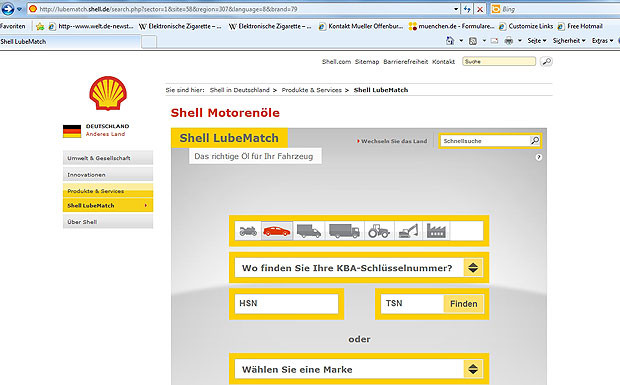Click the HSN input field
620x385 pixels.
[x=286, y=303]
